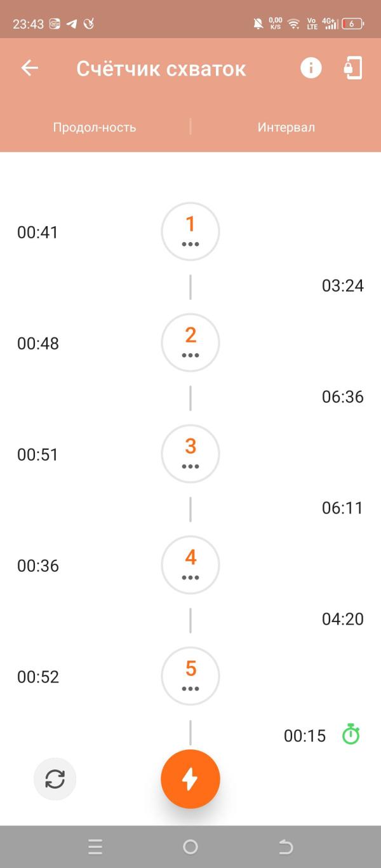Select the Продол-ность column header
The height and width of the screenshot is (868, 381).
click(95, 127)
